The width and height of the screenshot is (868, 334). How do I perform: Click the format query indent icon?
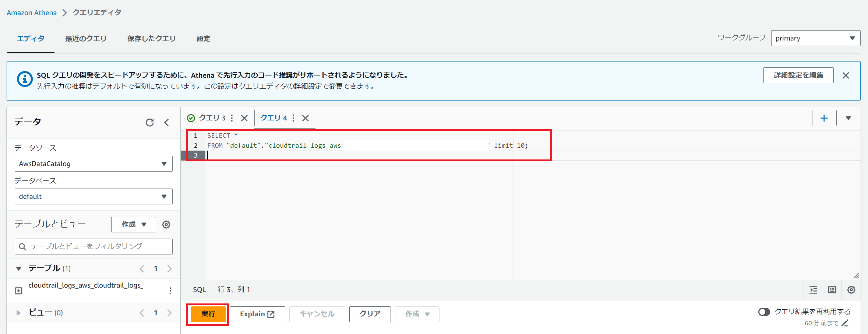814,290
